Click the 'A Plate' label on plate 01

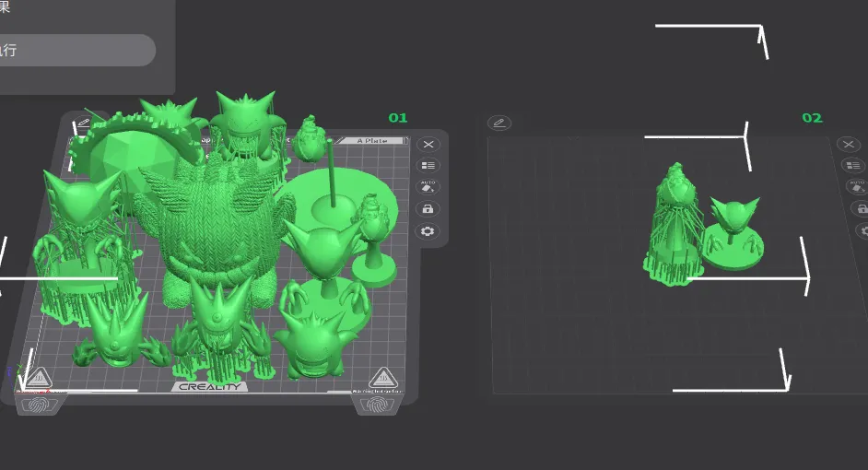point(372,141)
